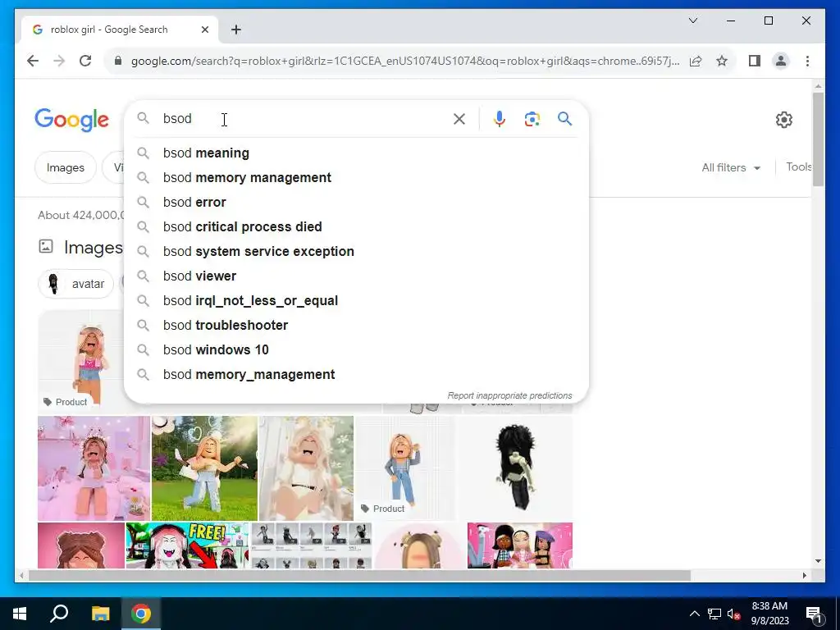
Task: Start voice search with the microphone icon
Action: [500, 119]
